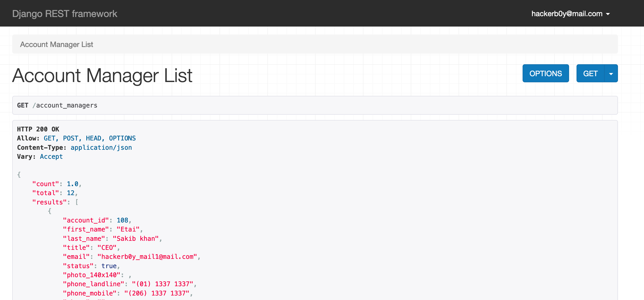The height and width of the screenshot is (300, 644).
Task: Open the hackerb0y@mail.com user menu
Action: (x=570, y=14)
